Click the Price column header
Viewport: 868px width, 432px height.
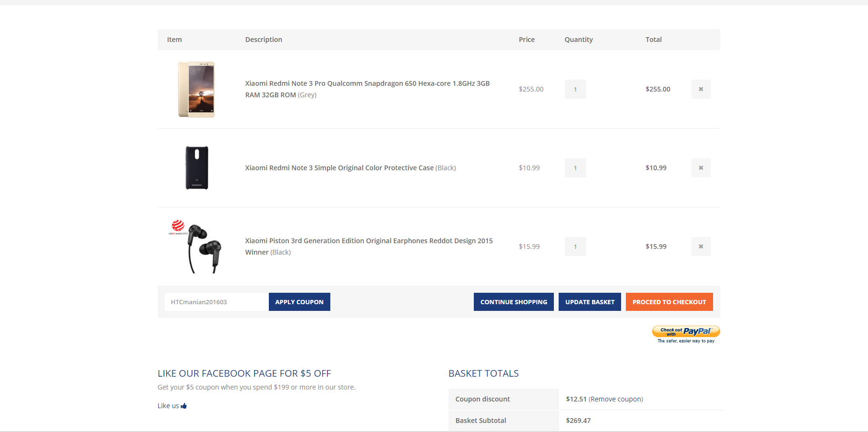point(527,40)
